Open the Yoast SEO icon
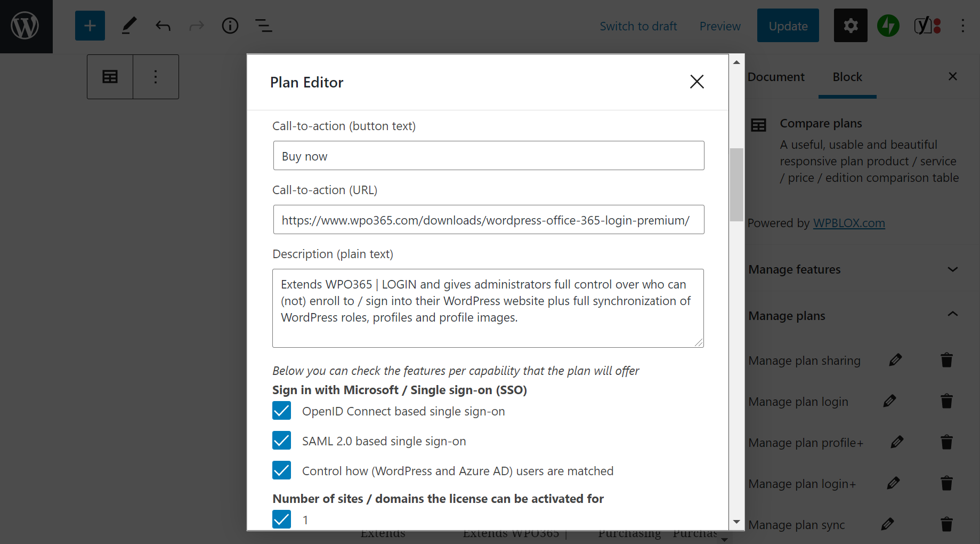The width and height of the screenshot is (980, 544). click(928, 26)
